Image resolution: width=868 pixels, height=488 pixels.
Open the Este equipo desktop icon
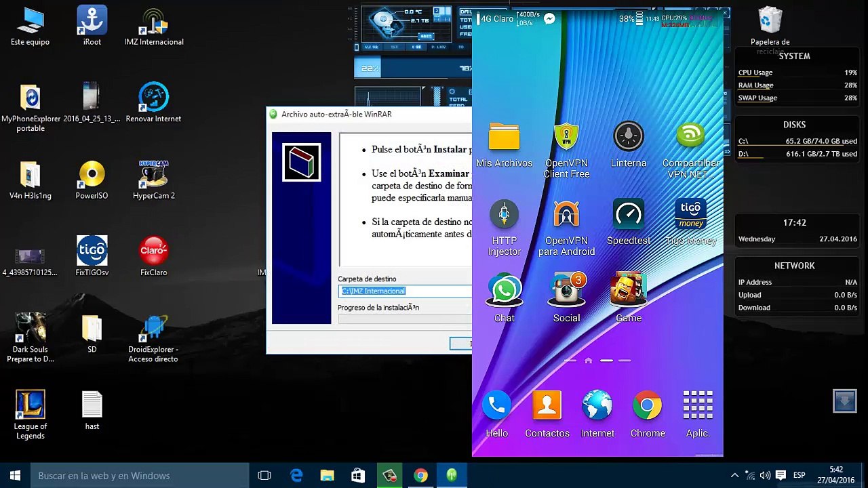30,26
